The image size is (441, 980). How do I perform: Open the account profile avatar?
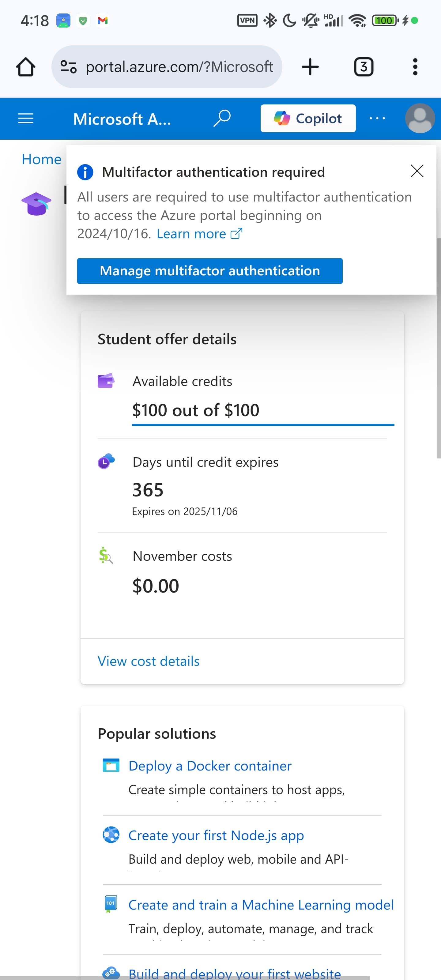420,118
